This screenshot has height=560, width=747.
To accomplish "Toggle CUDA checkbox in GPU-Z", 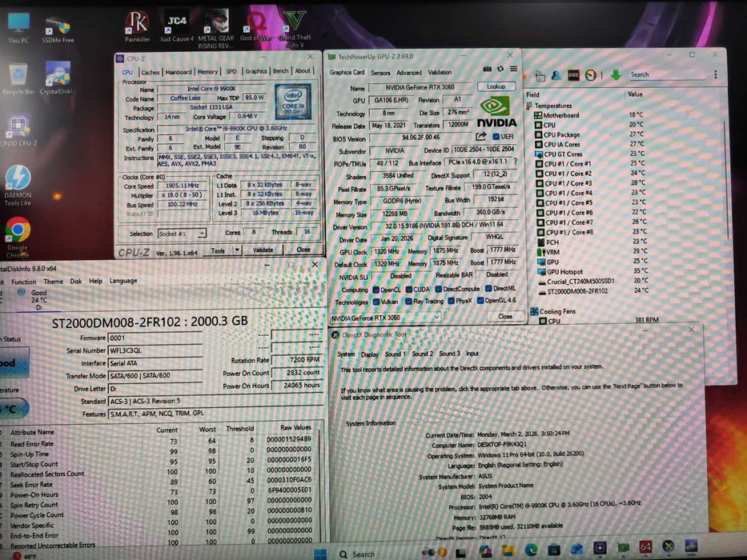I will click(409, 289).
